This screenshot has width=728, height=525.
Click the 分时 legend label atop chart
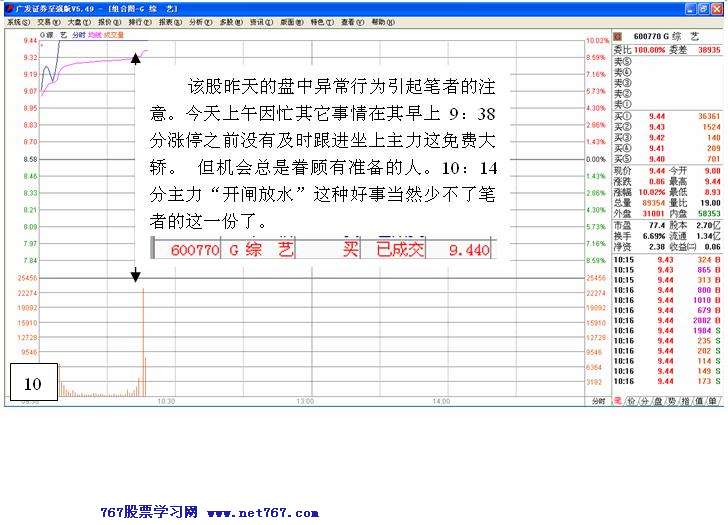(x=79, y=35)
